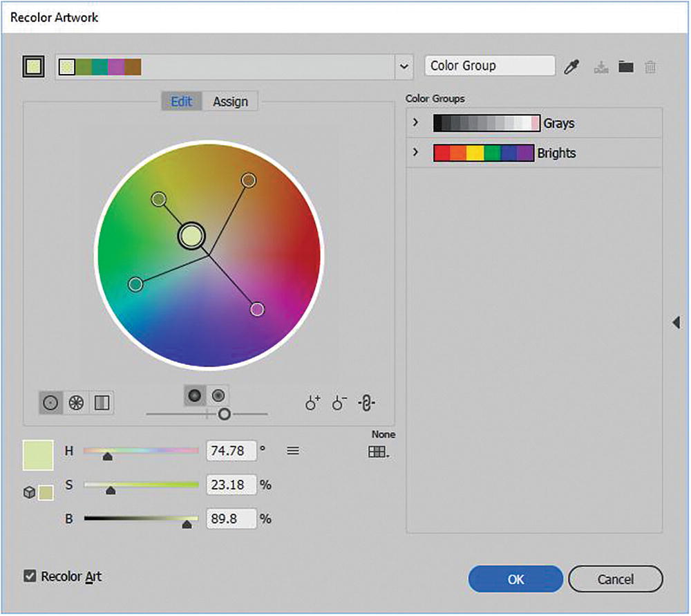Select the color bars display icon

[x=102, y=402]
